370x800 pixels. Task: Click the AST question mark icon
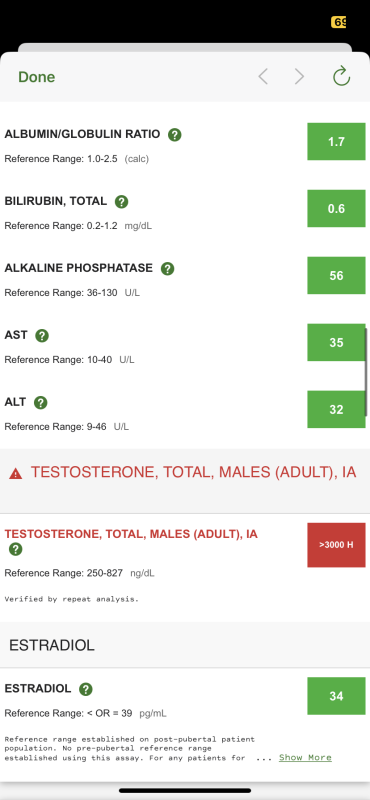point(42,336)
